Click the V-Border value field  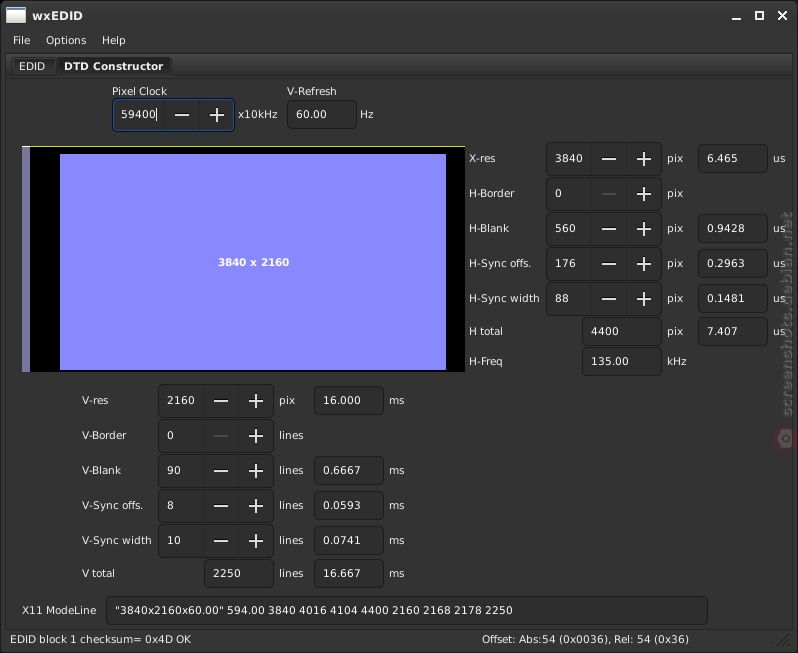181,436
